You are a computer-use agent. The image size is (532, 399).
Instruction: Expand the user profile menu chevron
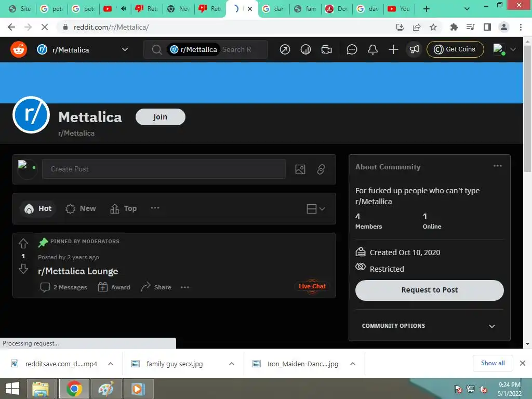(513, 49)
